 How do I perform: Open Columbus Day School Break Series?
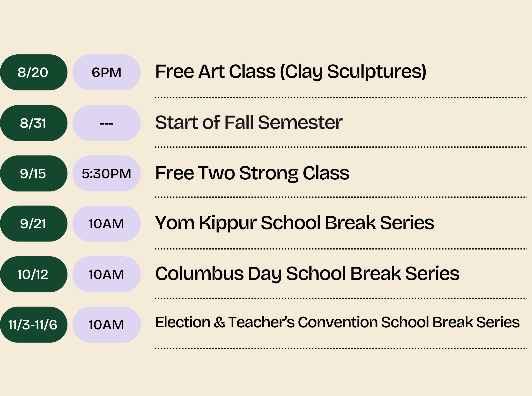[307, 274]
